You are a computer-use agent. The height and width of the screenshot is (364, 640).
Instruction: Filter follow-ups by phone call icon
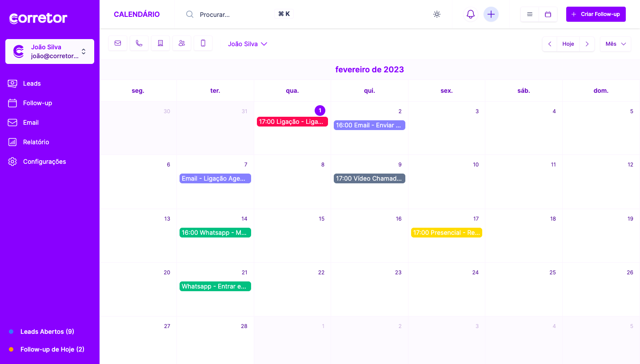pyautogui.click(x=139, y=43)
